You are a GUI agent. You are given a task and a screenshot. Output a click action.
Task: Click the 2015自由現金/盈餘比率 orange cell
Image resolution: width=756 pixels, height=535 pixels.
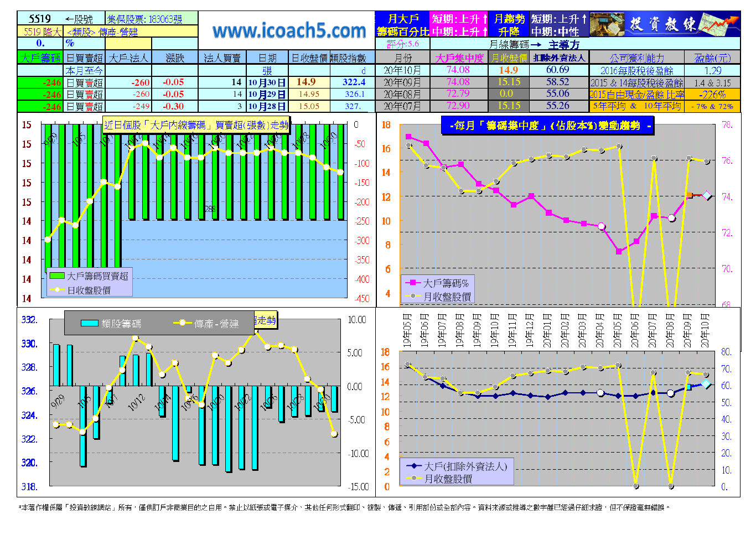pos(636,95)
